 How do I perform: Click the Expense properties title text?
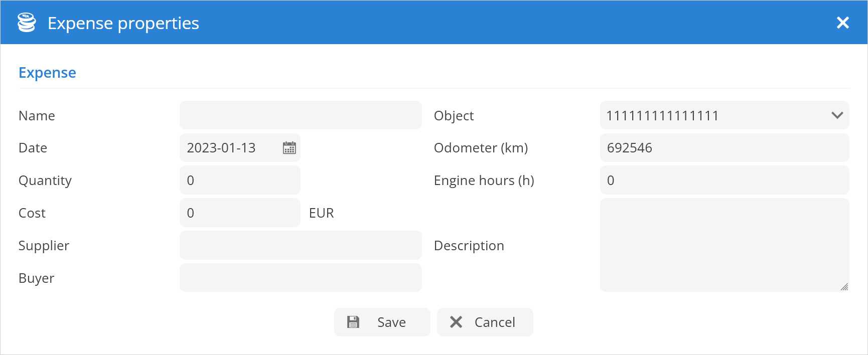tap(123, 23)
